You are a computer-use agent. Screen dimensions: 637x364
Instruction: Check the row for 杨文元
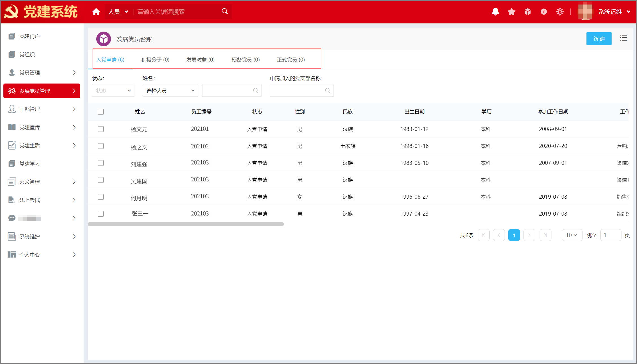tap(101, 129)
